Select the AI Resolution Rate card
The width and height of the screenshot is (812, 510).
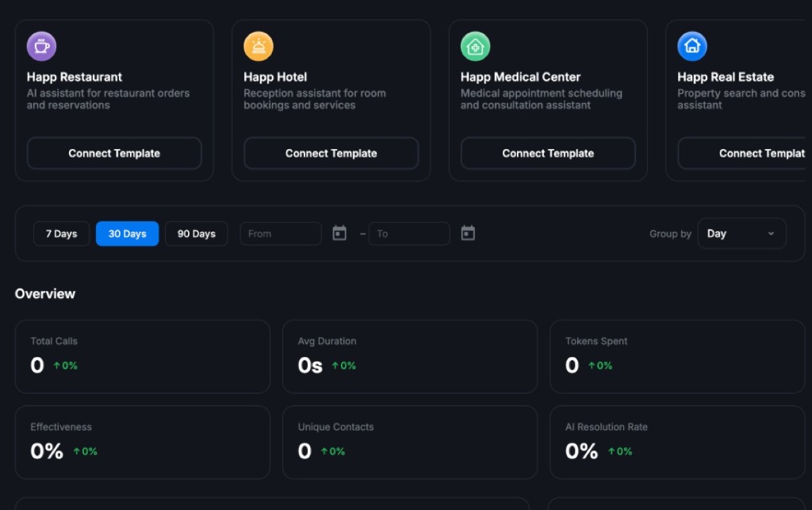click(677, 442)
